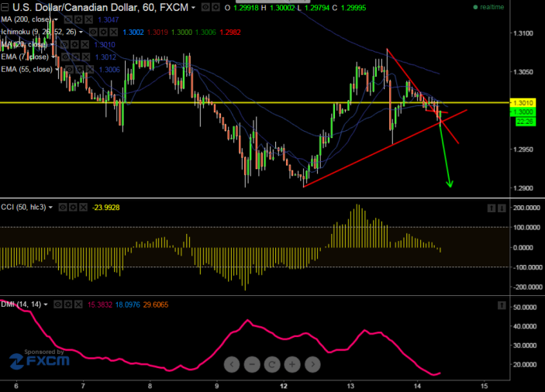545x392 pixels.
Task: Open MA (20, close) settings gear
Action: [74, 45]
